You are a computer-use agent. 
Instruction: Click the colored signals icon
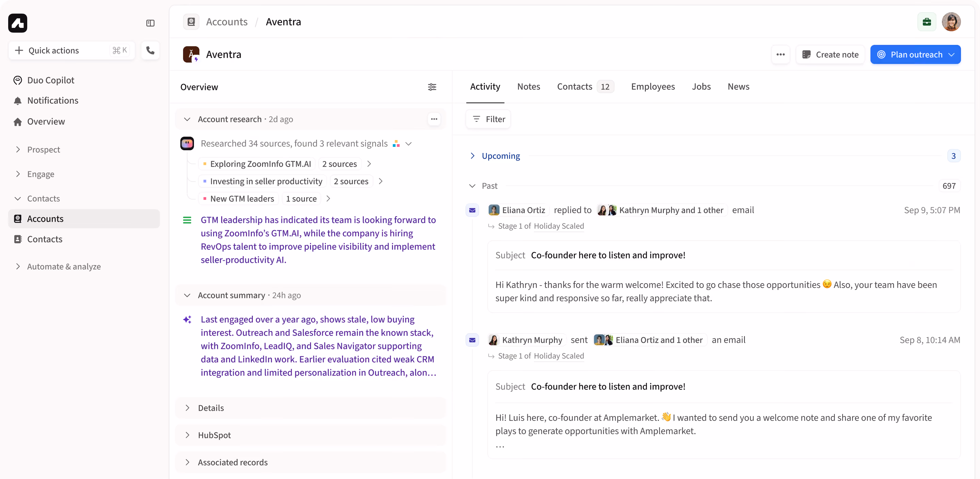pyautogui.click(x=396, y=144)
